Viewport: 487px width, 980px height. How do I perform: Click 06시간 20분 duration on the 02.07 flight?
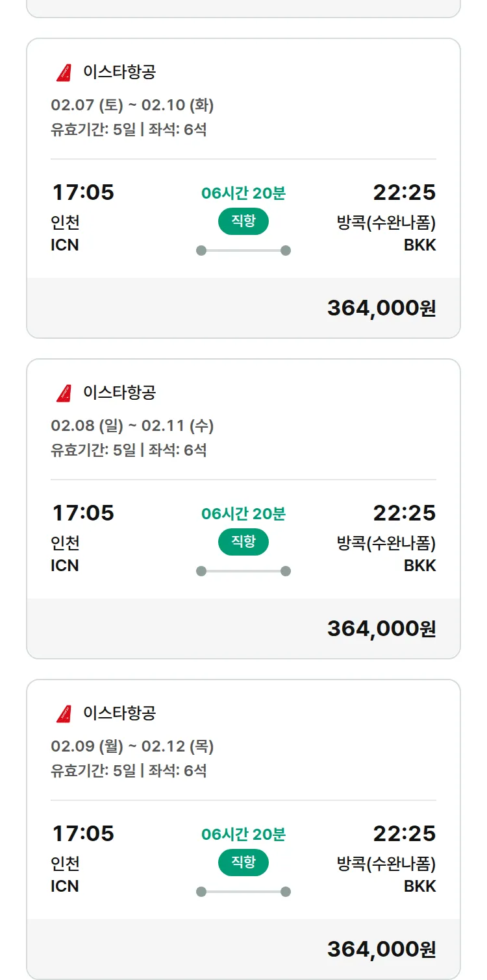click(243, 193)
